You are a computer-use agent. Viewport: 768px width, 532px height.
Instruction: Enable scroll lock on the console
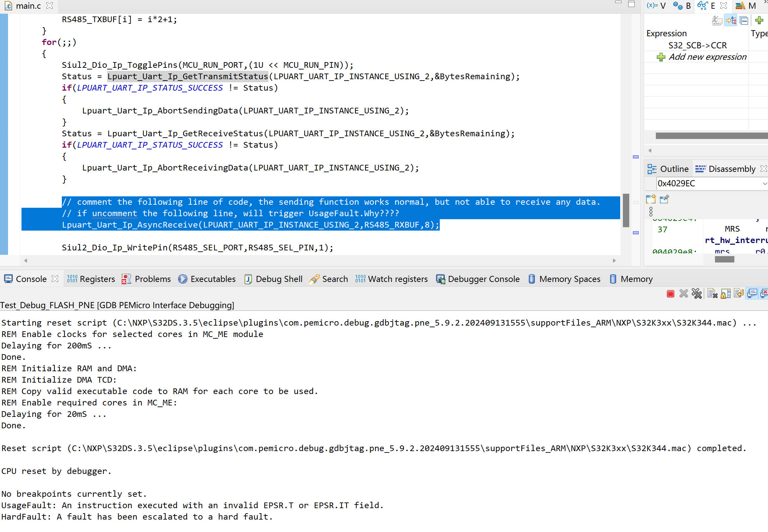(x=725, y=293)
